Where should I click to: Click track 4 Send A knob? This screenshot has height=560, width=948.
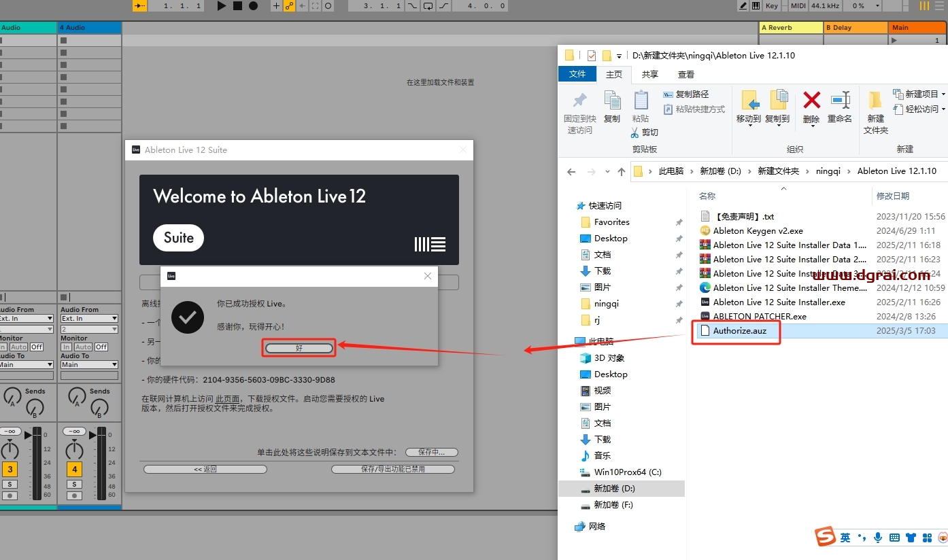[76, 395]
